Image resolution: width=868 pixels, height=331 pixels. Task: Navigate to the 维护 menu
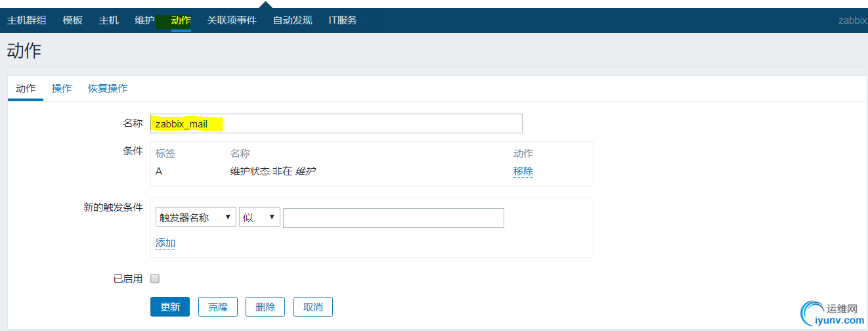tap(144, 20)
